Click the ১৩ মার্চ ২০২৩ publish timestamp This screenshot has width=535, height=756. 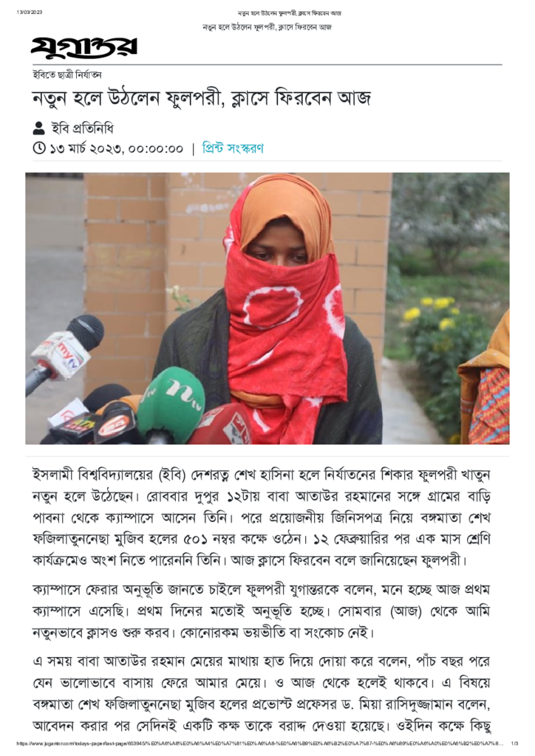click(x=116, y=148)
